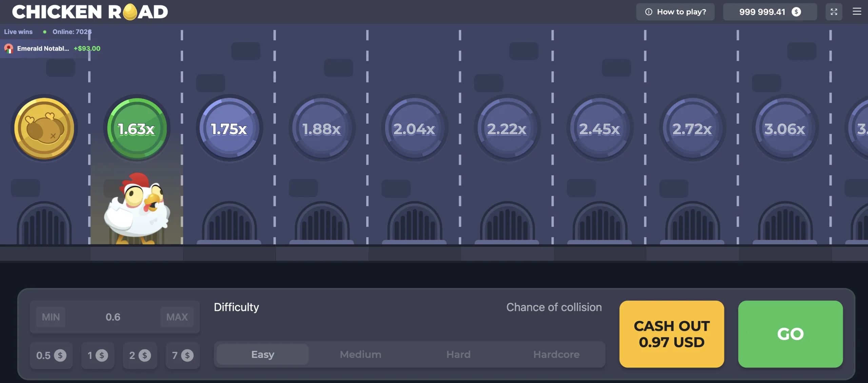Toggle fullscreen mode icon
868x383 pixels.
click(x=834, y=12)
